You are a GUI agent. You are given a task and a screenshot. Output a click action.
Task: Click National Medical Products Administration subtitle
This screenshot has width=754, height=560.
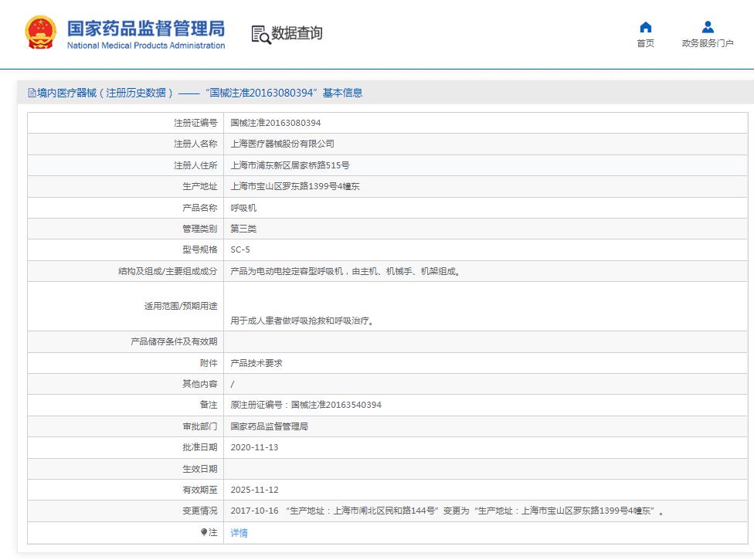[146, 46]
